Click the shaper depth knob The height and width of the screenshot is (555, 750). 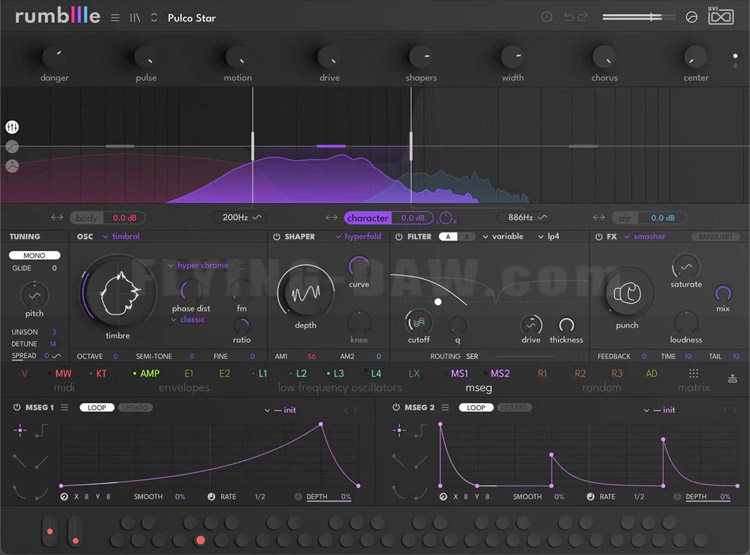coord(306,292)
